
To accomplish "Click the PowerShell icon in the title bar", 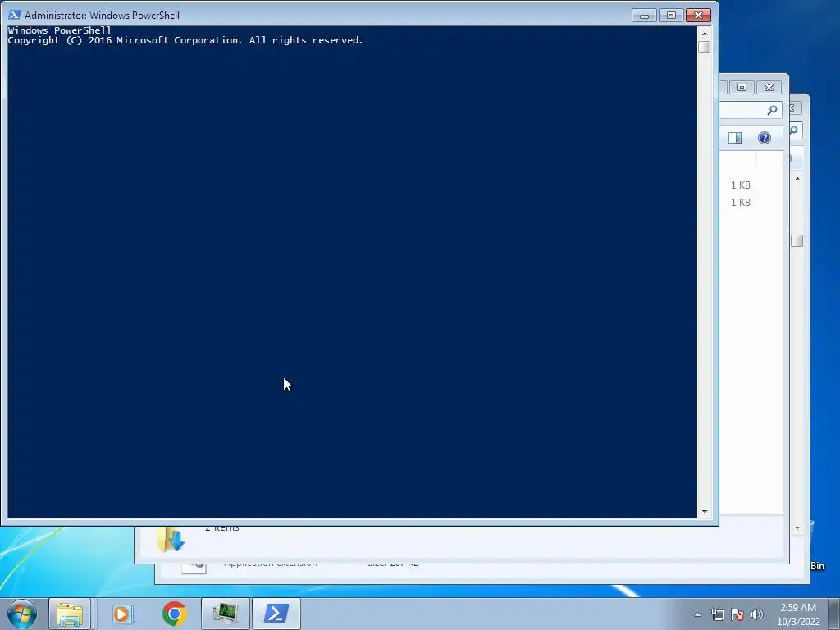I will click(15, 15).
